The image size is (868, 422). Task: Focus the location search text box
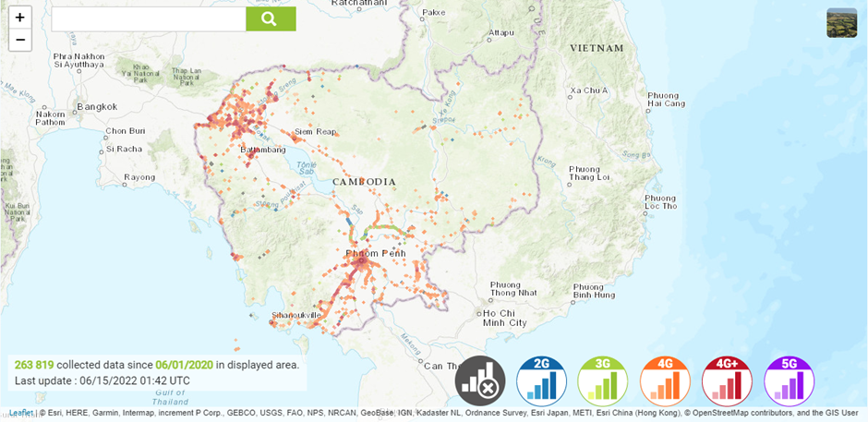click(148, 19)
